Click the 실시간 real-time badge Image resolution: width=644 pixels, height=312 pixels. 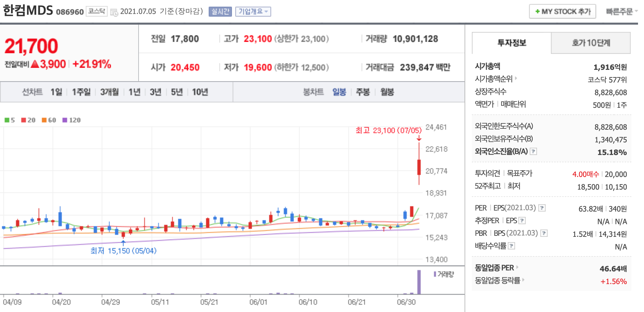(x=220, y=12)
